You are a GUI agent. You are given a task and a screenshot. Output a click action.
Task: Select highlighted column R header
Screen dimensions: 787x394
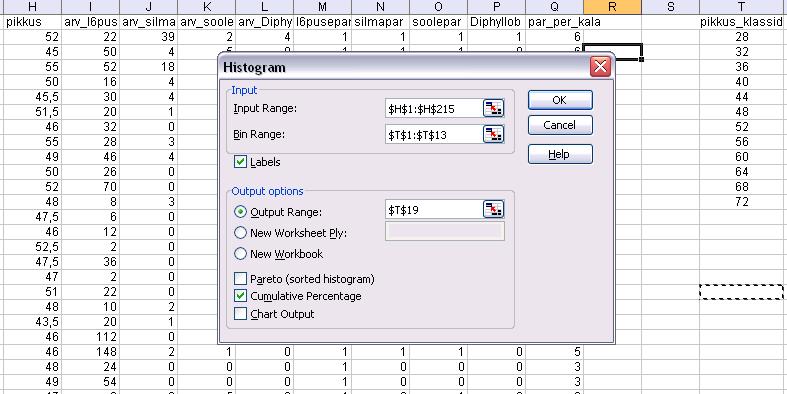612,7
